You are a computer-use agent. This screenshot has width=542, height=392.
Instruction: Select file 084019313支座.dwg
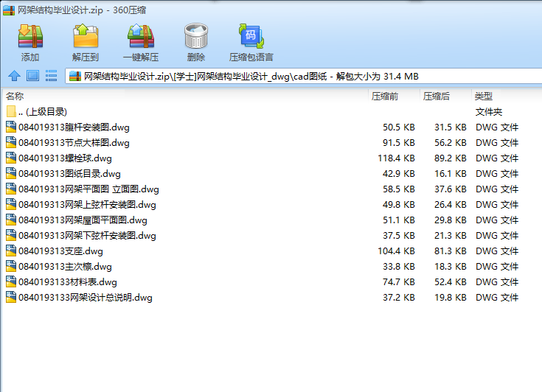click(272, 251)
